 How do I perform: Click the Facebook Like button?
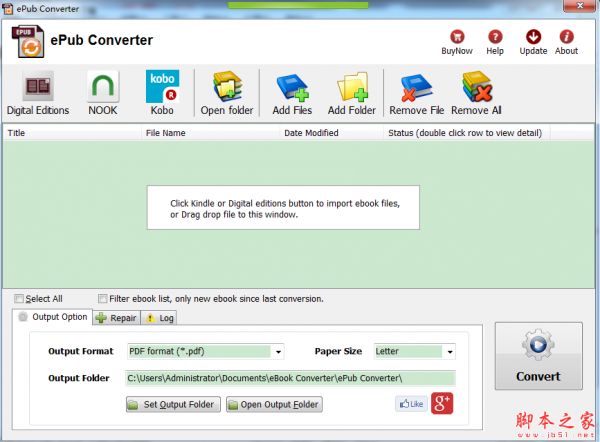pyautogui.click(x=411, y=404)
